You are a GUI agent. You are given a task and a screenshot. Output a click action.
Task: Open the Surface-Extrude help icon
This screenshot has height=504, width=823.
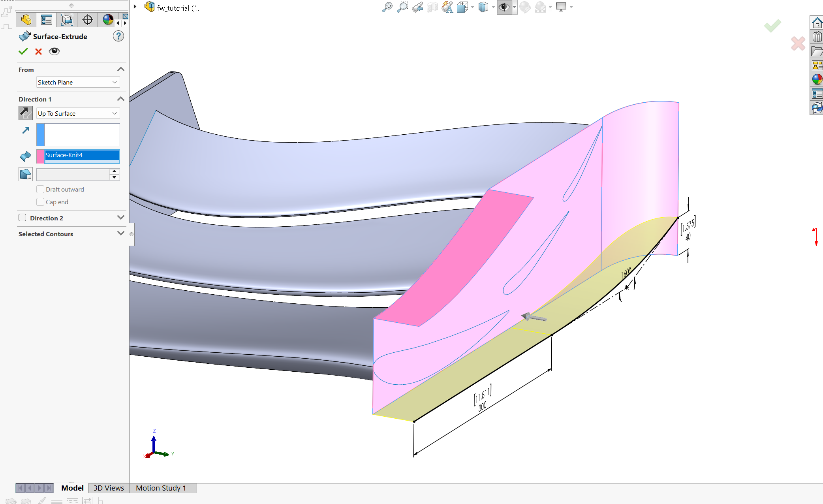(x=118, y=36)
